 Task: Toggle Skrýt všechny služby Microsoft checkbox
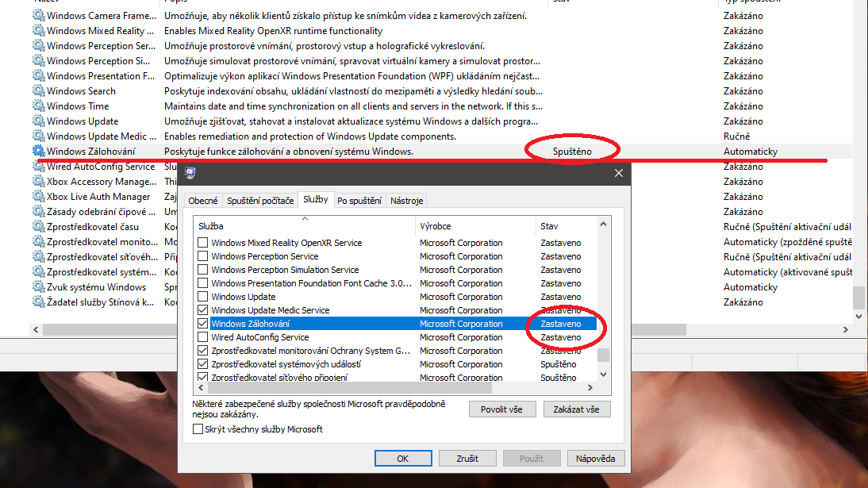pyautogui.click(x=198, y=428)
